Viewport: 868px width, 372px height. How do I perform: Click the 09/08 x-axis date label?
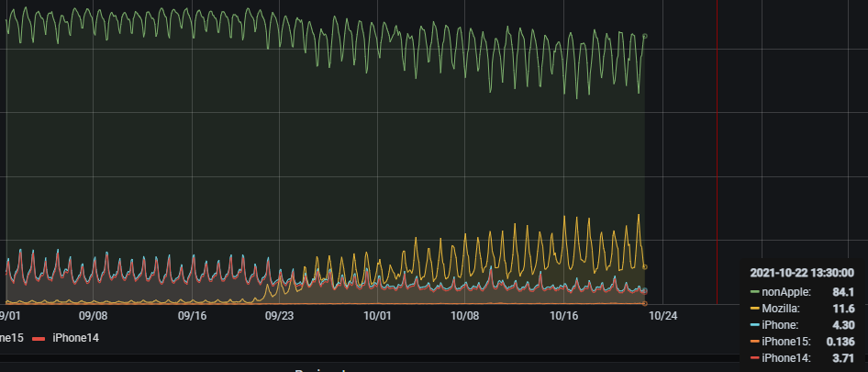[93, 316]
